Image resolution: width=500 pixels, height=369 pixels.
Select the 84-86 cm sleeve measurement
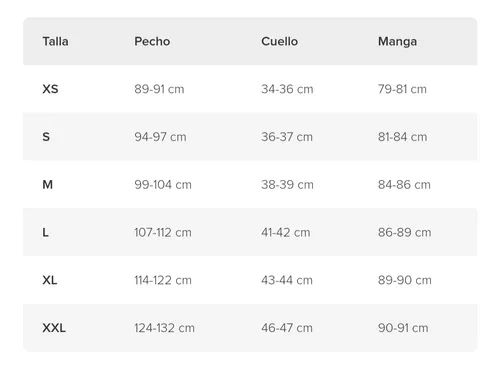pos(404,184)
